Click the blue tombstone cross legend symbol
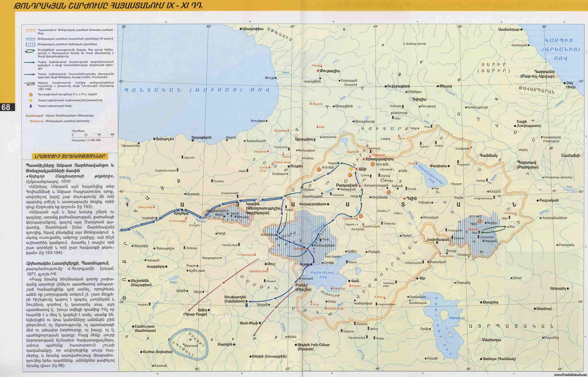The width and height of the screenshot is (588, 377). tap(31, 106)
